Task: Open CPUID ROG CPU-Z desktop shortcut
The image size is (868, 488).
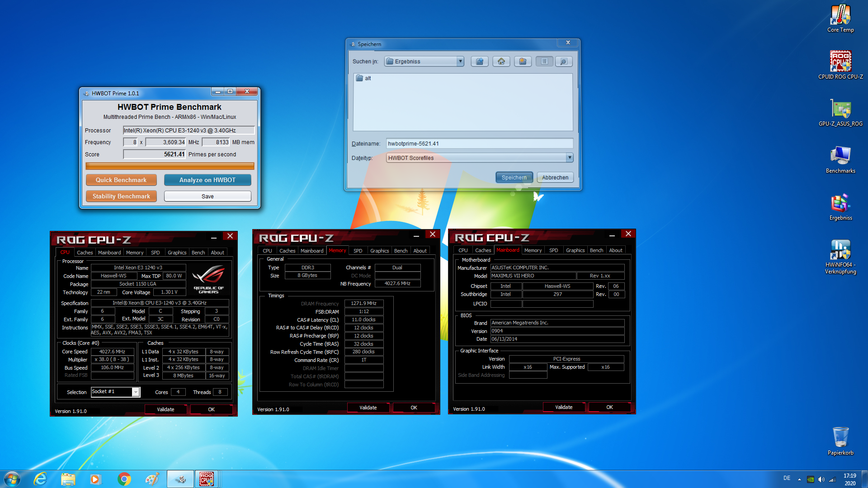Action: [840, 66]
